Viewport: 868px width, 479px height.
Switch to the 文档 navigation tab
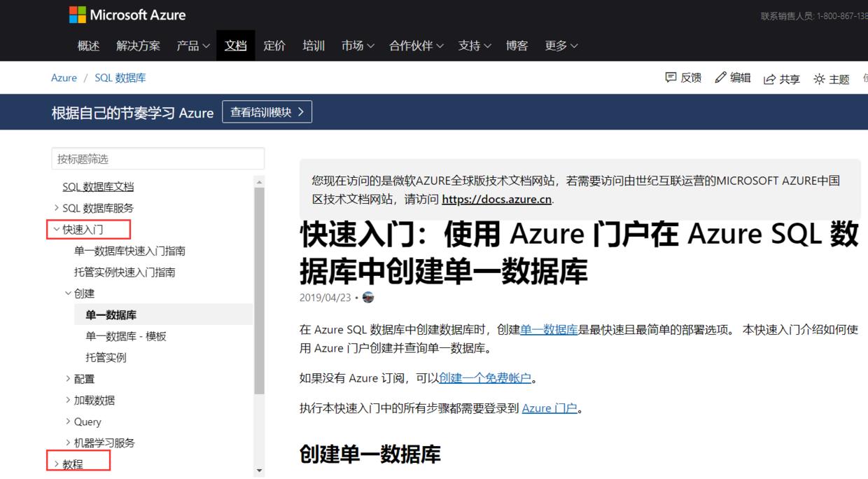coord(234,46)
